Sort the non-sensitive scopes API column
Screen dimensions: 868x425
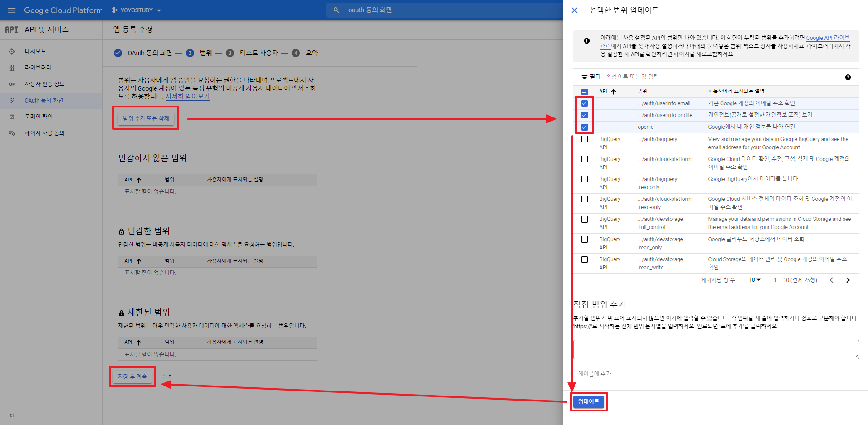click(133, 180)
